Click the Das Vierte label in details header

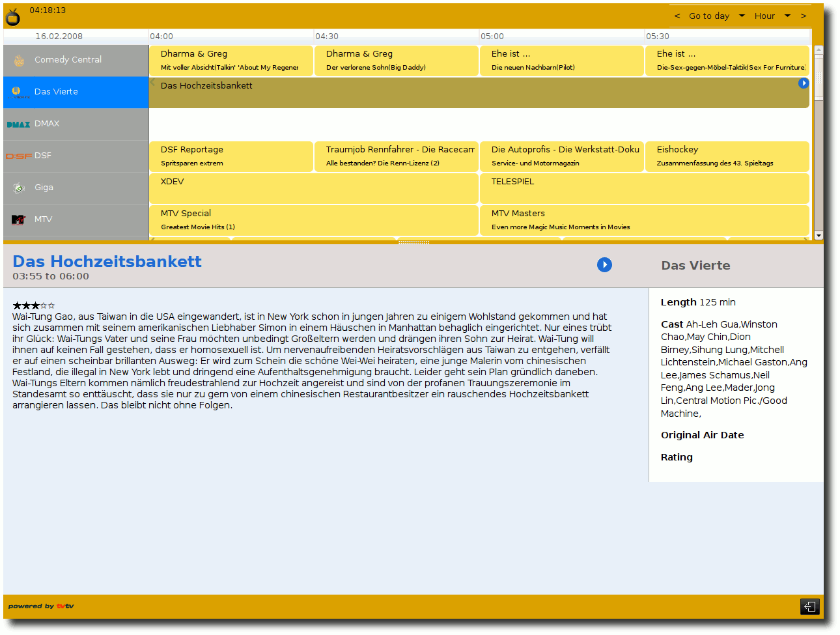click(695, 266)
